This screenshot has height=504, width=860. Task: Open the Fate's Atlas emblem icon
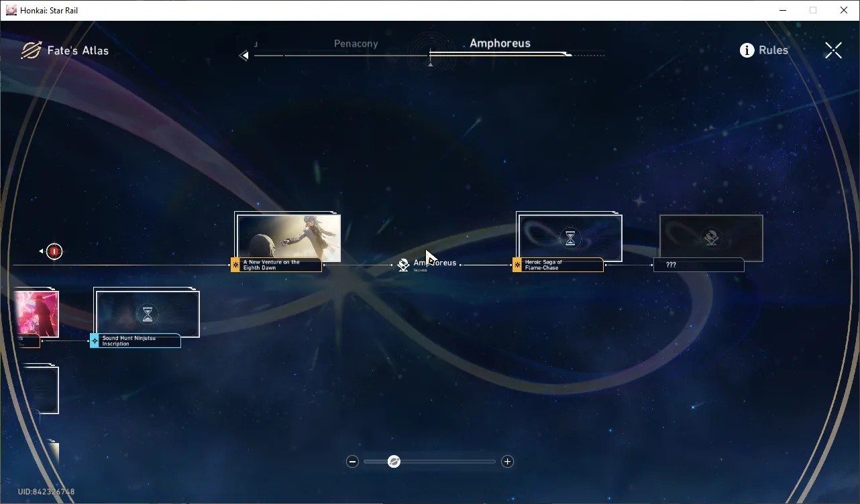point(31,50)
